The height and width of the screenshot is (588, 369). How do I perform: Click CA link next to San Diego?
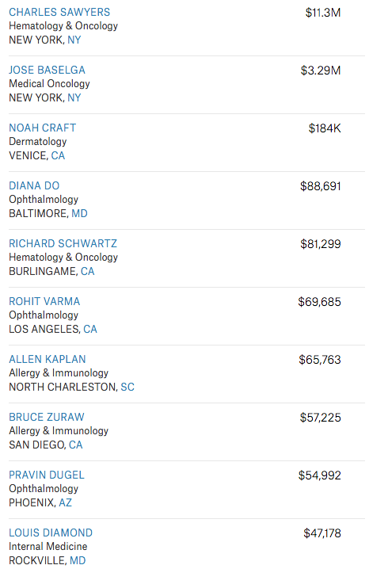(76, 445)
